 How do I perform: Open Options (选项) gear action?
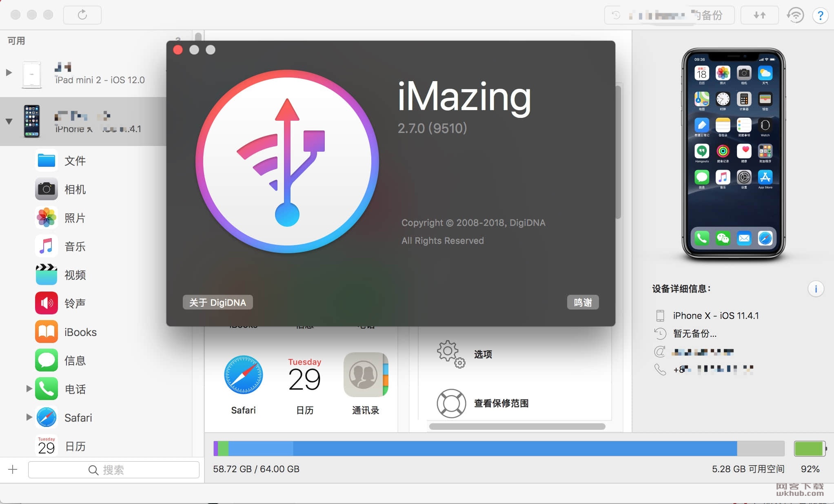pyautogui.click(x=464, y=354)
